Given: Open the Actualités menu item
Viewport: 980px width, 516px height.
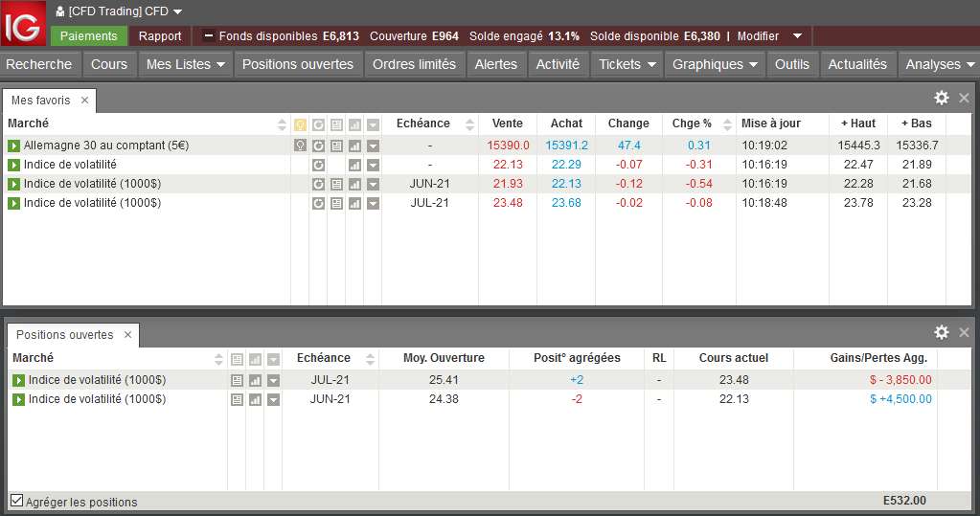Looking at the screenshot, I should point(857,64).
